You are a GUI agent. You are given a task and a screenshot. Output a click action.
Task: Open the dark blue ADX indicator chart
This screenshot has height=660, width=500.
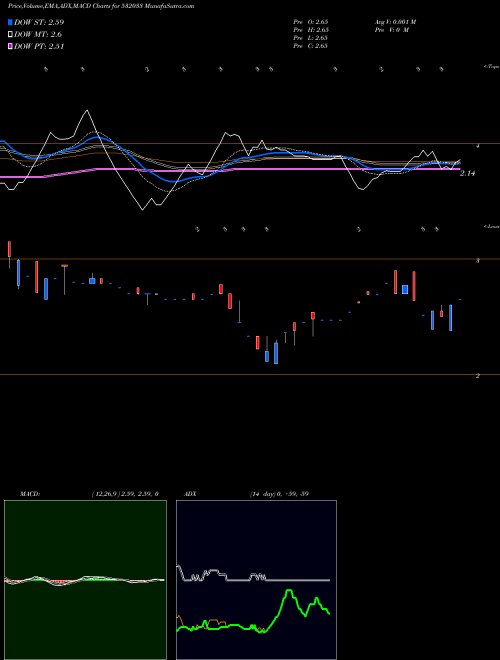[256, 580]
